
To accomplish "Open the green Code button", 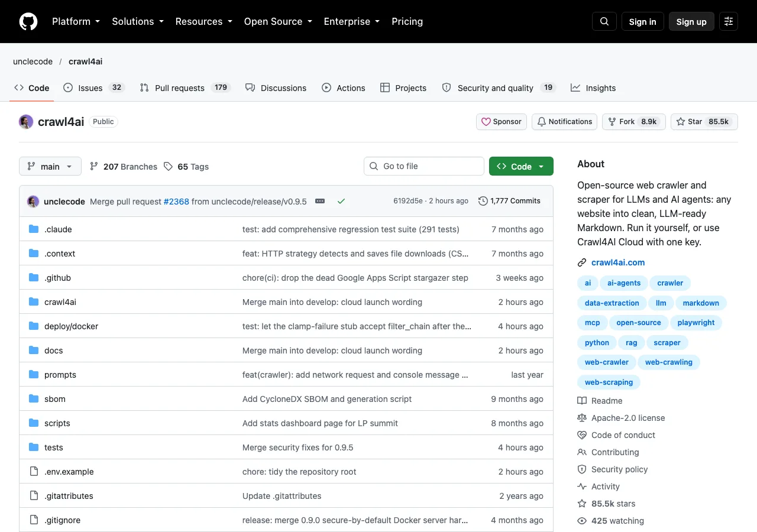I will pyautogui.click(x=521, y=167).
